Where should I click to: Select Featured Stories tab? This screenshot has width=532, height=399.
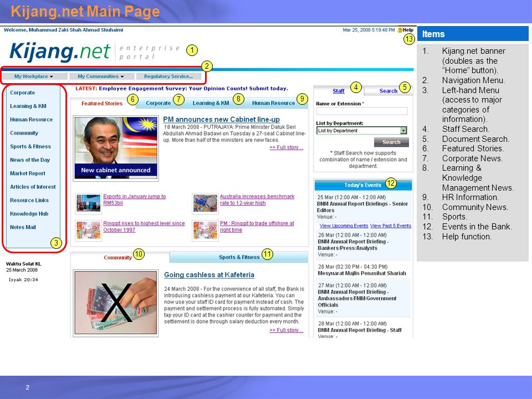point(102,104)
